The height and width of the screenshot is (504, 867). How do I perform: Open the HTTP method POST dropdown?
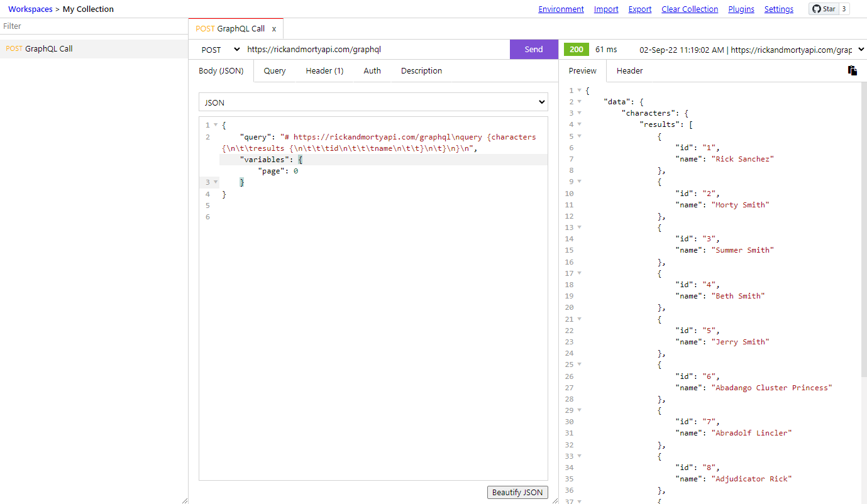(220, 49)
